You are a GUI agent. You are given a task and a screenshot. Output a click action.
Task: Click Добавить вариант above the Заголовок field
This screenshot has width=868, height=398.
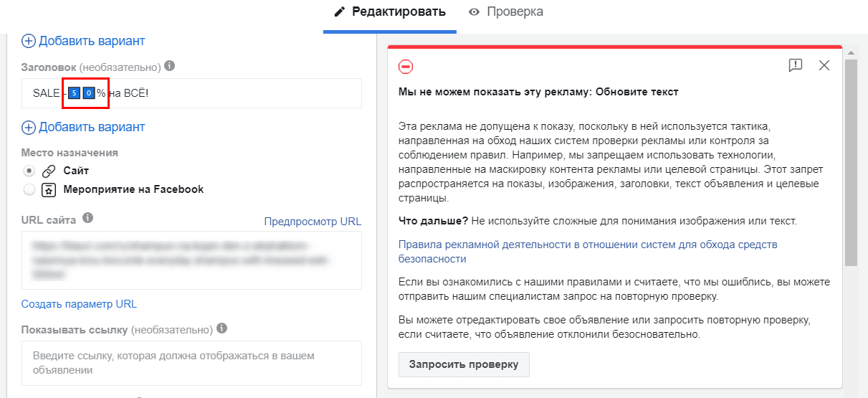83,41
